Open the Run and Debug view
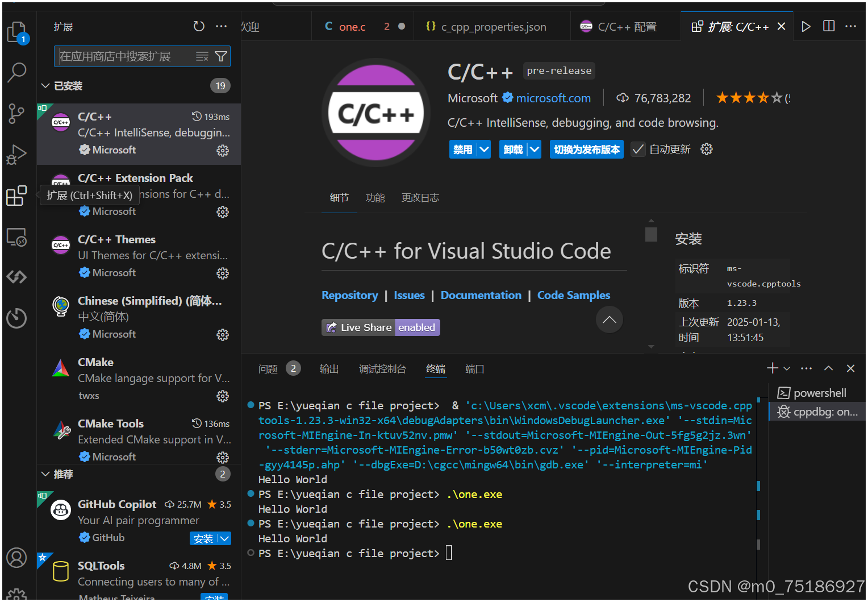The image size is (868, 602). point(16,155)
